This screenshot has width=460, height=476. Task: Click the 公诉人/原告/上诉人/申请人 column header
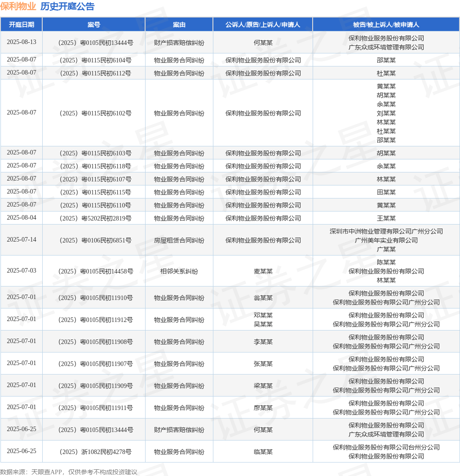263,25
